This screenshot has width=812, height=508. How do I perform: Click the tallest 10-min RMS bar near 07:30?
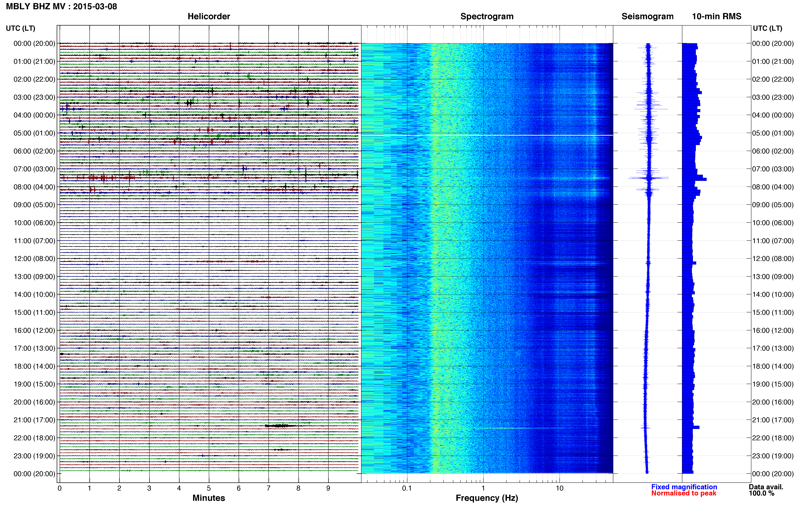(x=694, y=179)
